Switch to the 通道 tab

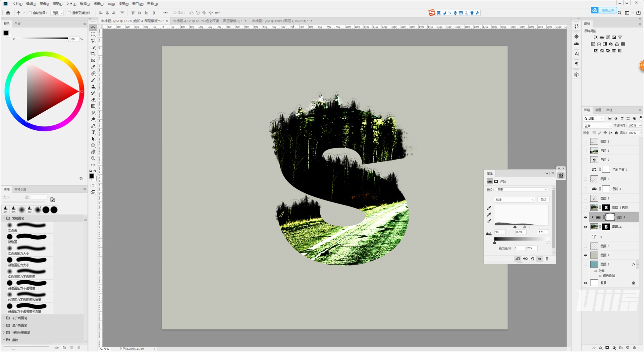tap(598, 110)
